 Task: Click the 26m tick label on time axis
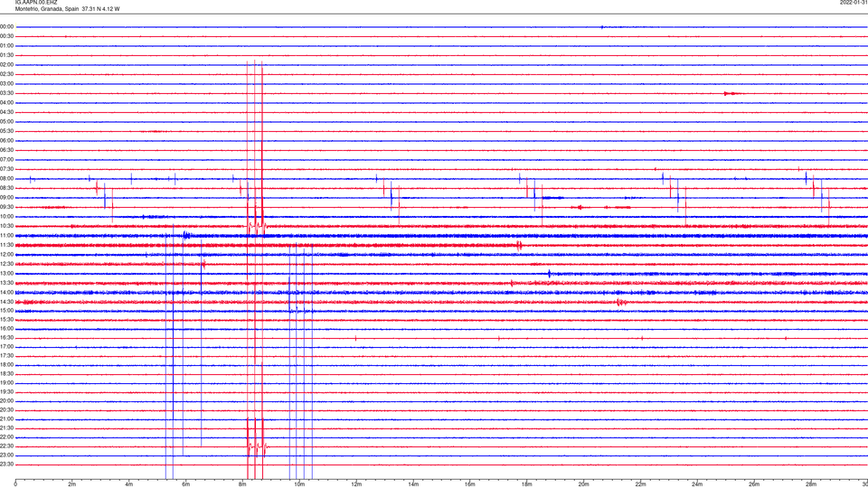[754, 484]
